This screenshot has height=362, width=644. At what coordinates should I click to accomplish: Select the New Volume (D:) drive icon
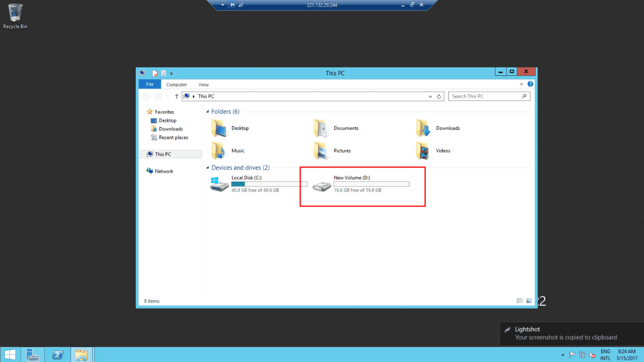point(322,185)
